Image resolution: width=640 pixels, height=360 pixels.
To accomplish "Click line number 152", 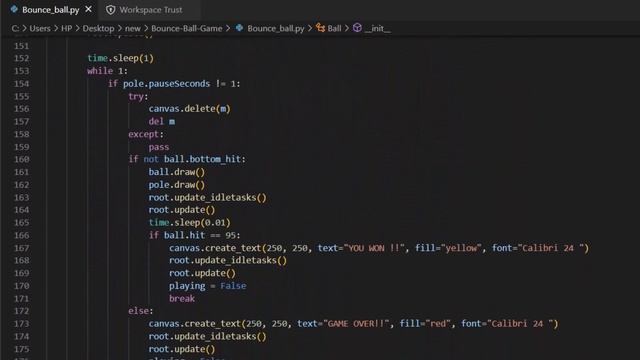I will 22,58.
